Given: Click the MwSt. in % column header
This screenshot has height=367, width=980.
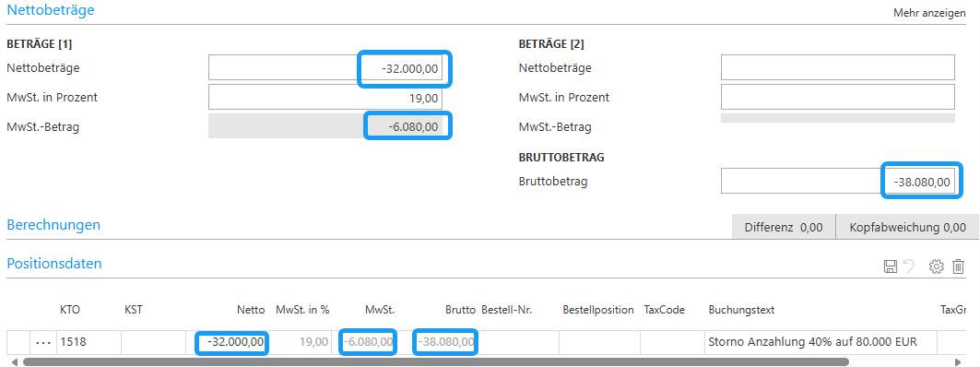Looking at the screenshot, I should [302, 310].
